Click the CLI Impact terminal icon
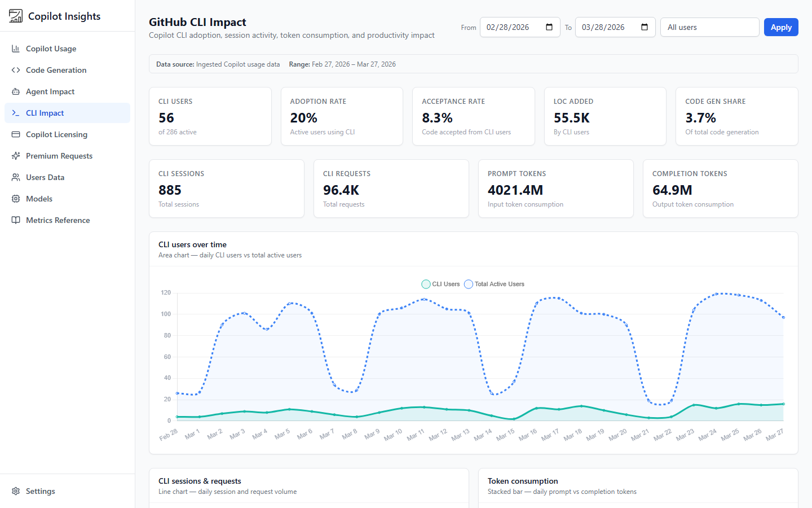812x508 pixels. tap(16, 113)
